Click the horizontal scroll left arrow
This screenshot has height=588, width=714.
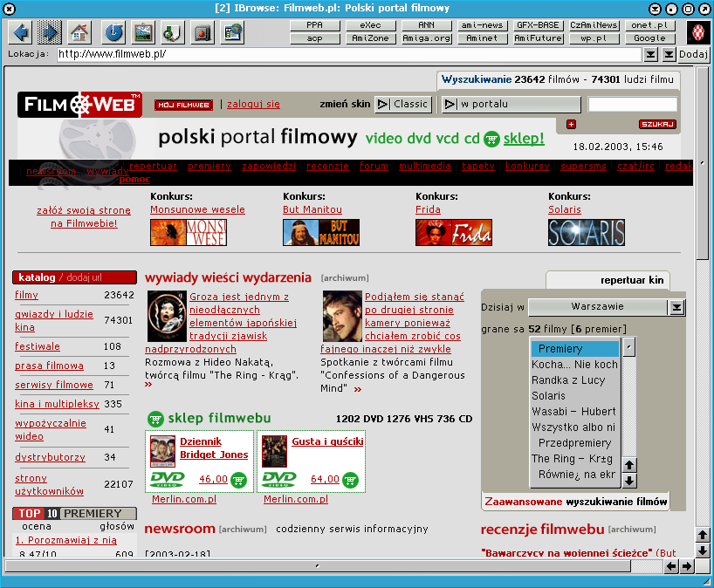pyautogui.click(x=670, y=566)
